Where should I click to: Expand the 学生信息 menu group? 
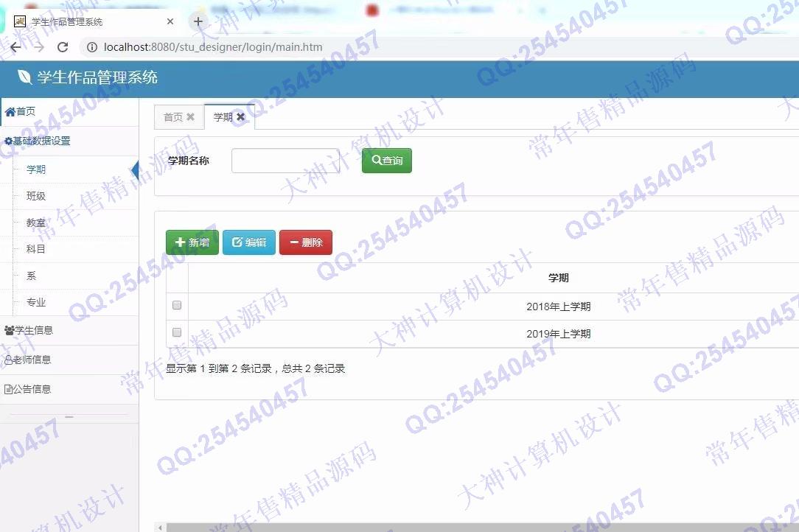click(x=69, y=330)
